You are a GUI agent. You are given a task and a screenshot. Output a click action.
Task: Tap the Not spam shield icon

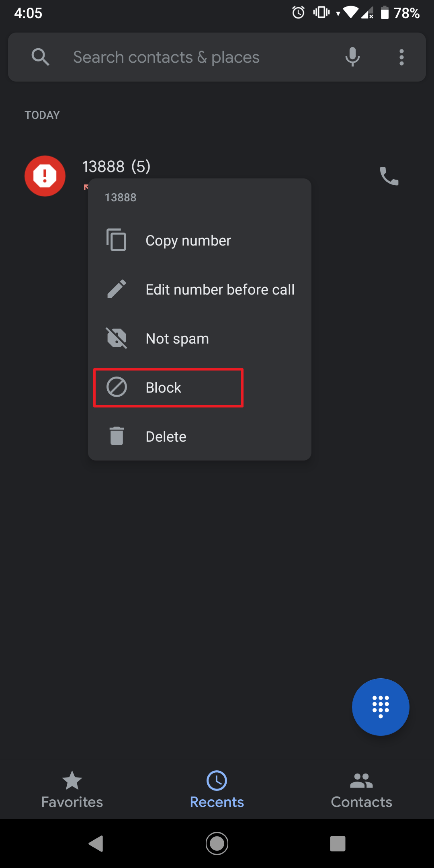(x=117, y=338)
